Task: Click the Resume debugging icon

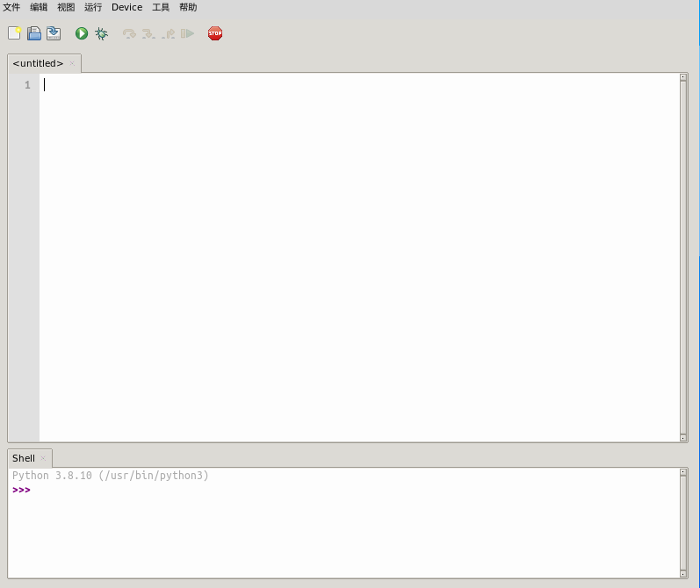Action: point(187,33)
